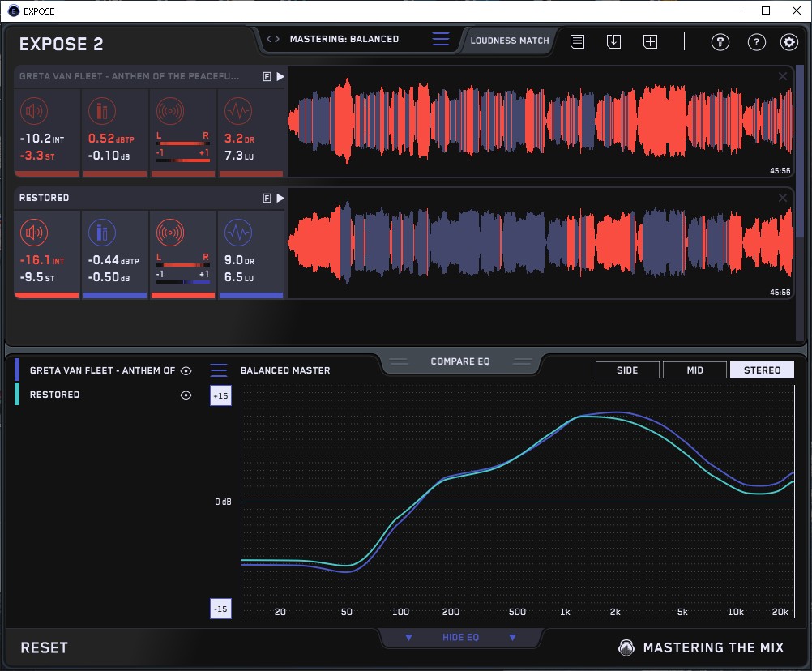Click Restored label in EQ legend
812x671 pixels.
pyautogui.click(x=54, y=395)
